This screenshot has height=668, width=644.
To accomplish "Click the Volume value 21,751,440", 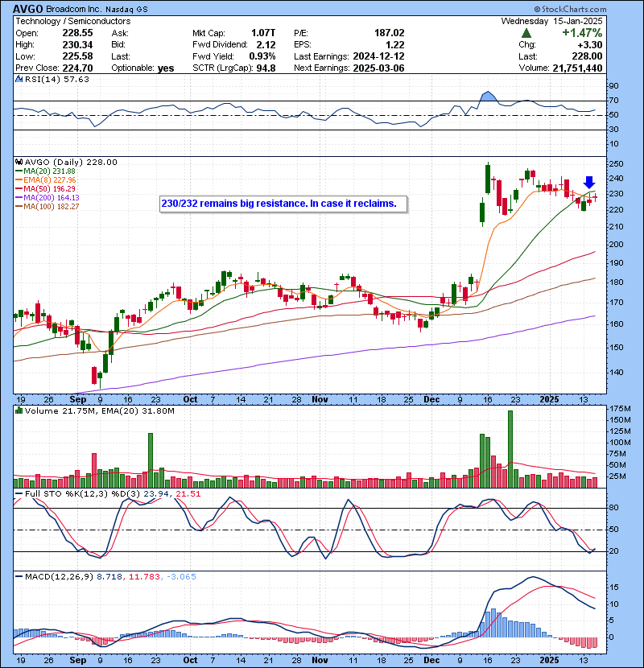I will (x=577, y=68).
